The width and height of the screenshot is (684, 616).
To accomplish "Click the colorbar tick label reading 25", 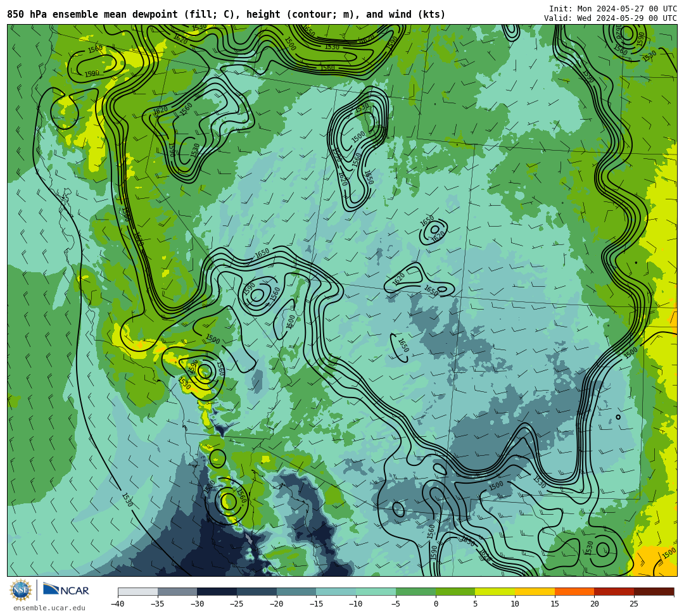I will pos(634,604).
